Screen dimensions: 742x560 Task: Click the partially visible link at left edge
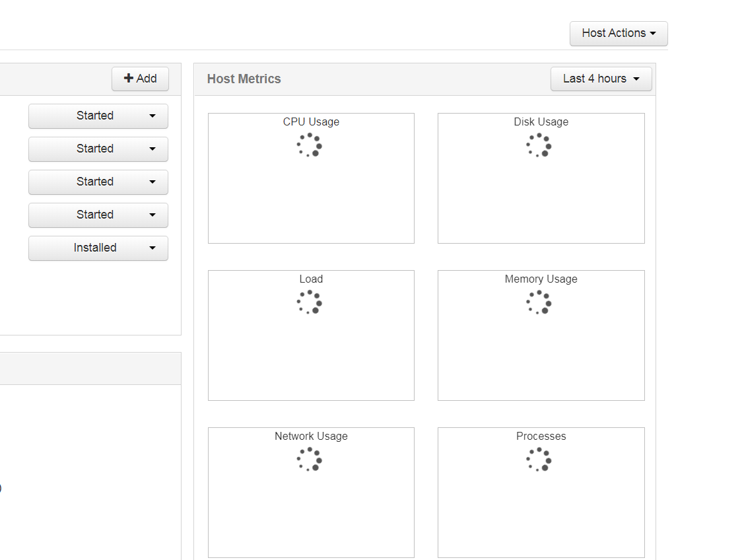point(1,487)
